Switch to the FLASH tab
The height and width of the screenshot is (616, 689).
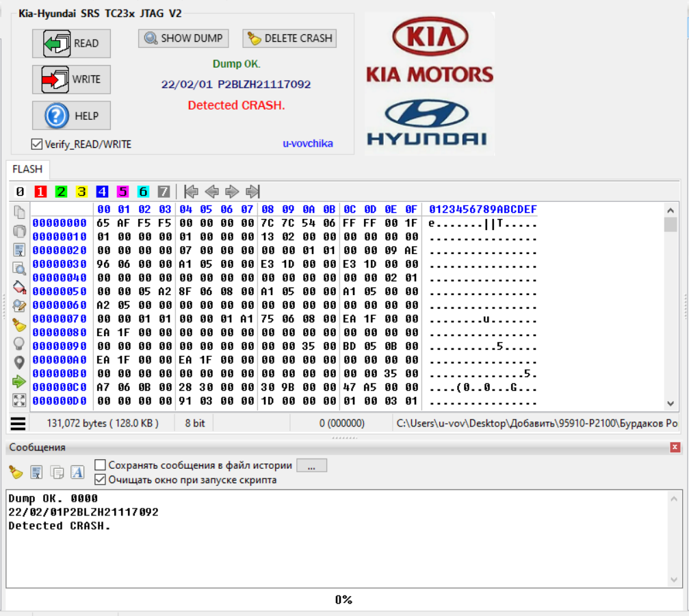point(27,169)
